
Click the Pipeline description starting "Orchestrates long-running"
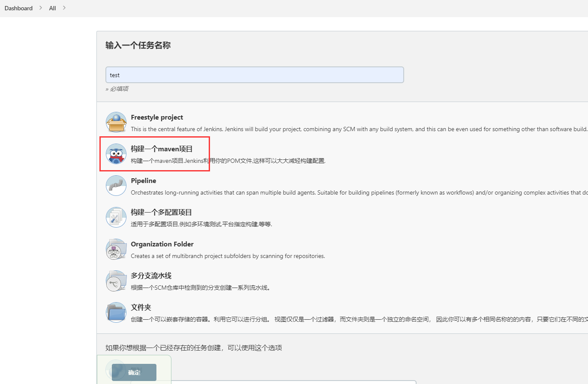(359, 192)
